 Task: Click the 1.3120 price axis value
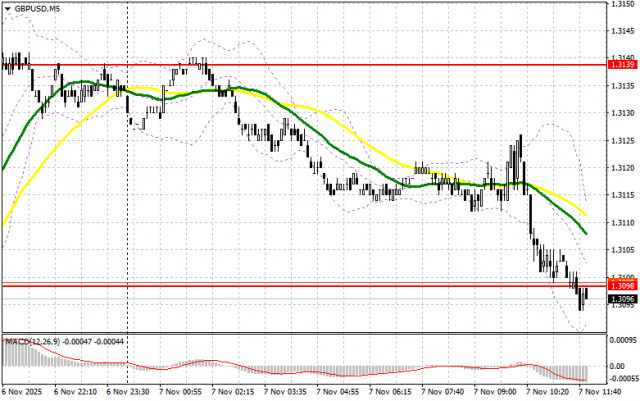point(622,168)
